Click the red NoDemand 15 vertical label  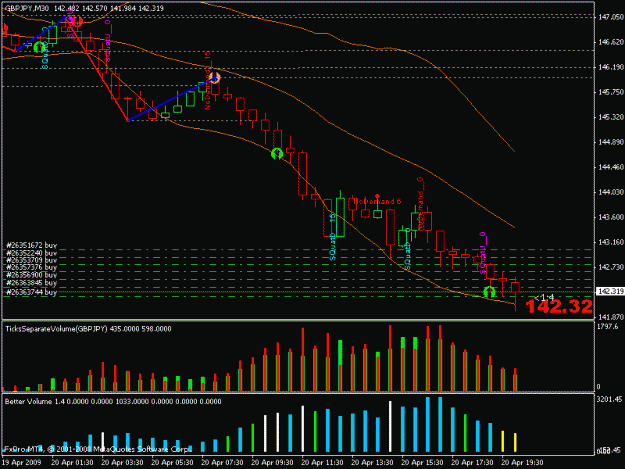click(208, 80)
